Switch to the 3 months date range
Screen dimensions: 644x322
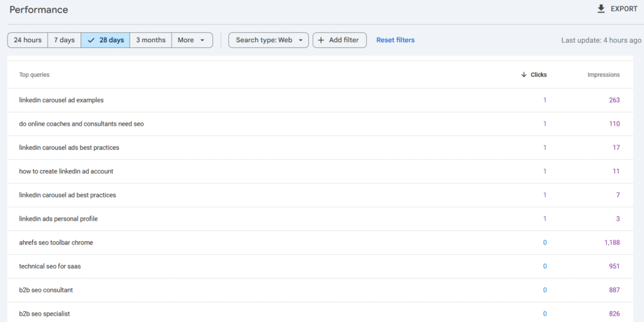coord(151,40)
